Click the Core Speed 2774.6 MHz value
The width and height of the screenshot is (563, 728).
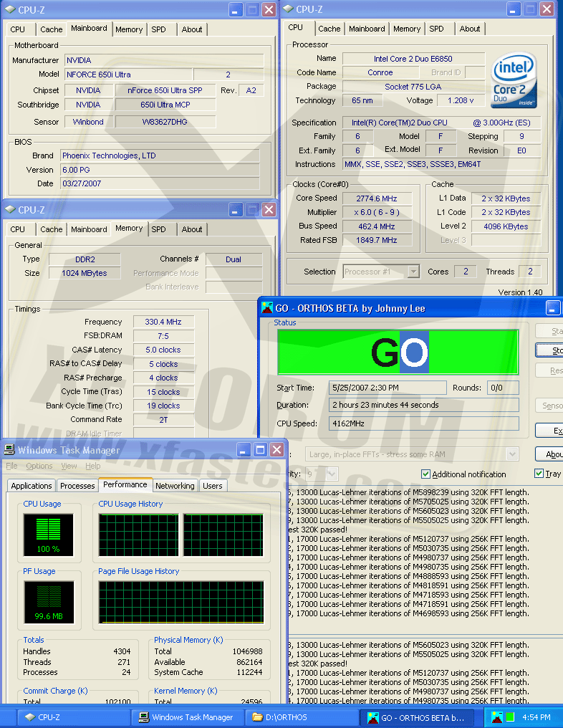pyautogui.click(x=377, y=198)
